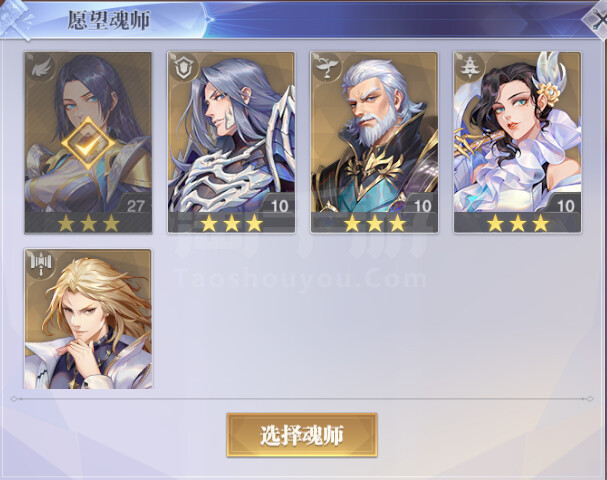Close the 愿望魂师 dialog
This screenshot has width=607, height=480.
click(x=598, y=20)
